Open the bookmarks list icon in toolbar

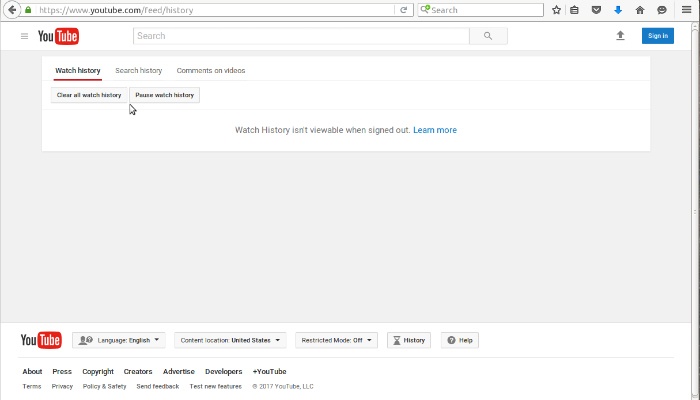[575, 10]
